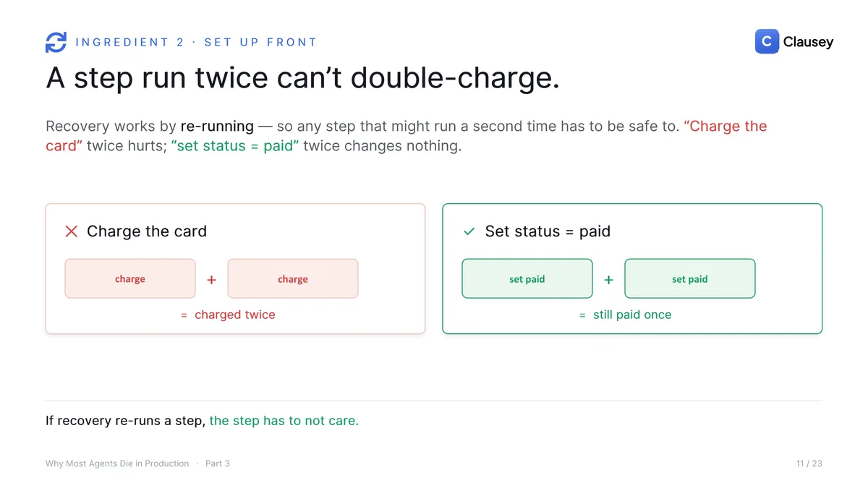Click the Clausey brand name text
Image resolution: width=868 pixels, height=488 pixels.
pyautogui.click(x=808, y=42)
